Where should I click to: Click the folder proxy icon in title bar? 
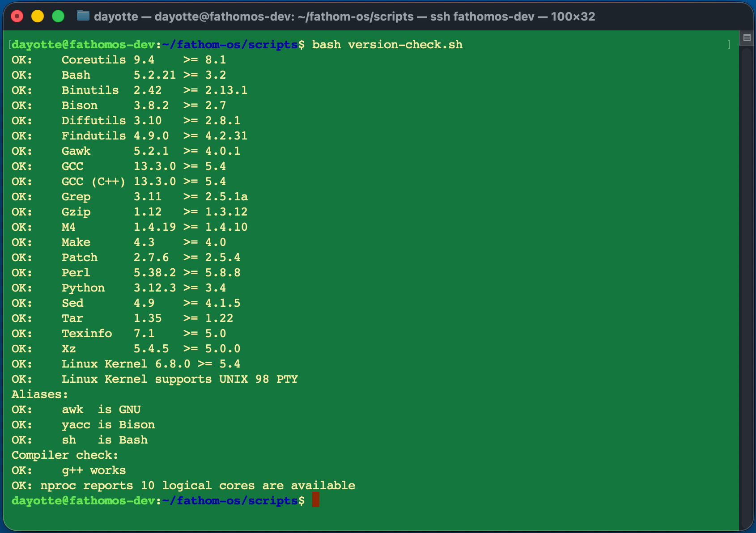pos(83,16)
